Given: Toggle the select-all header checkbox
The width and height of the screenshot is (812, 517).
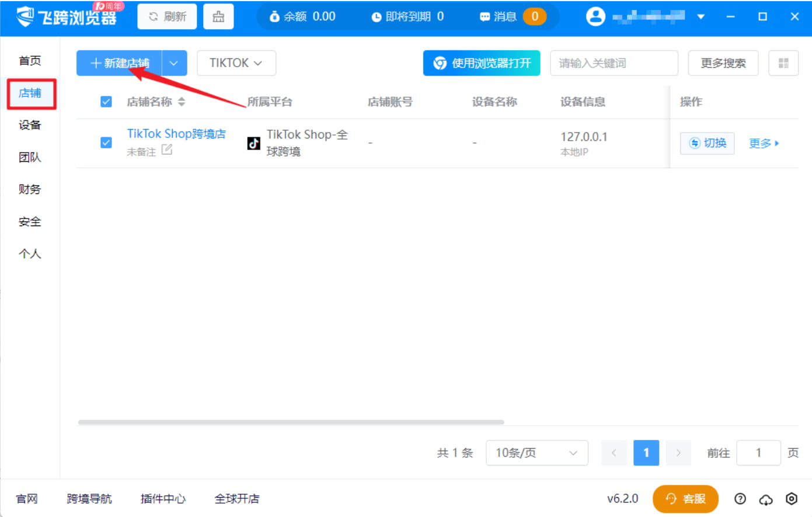Looking at the screenshot, I should 106,102.
